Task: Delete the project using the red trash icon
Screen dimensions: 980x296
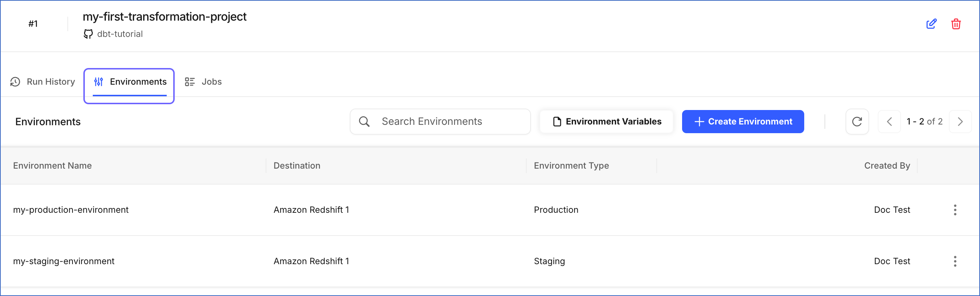Action: pos(956,24)
